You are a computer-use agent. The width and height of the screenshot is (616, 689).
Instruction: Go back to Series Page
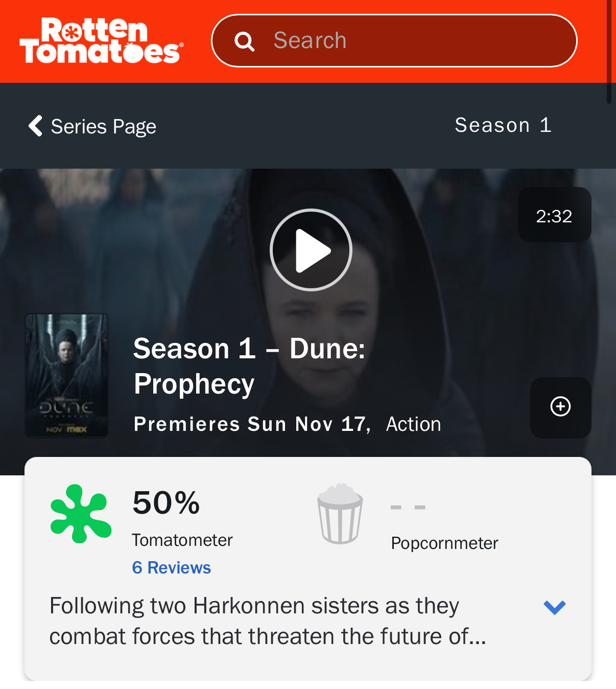103,126
